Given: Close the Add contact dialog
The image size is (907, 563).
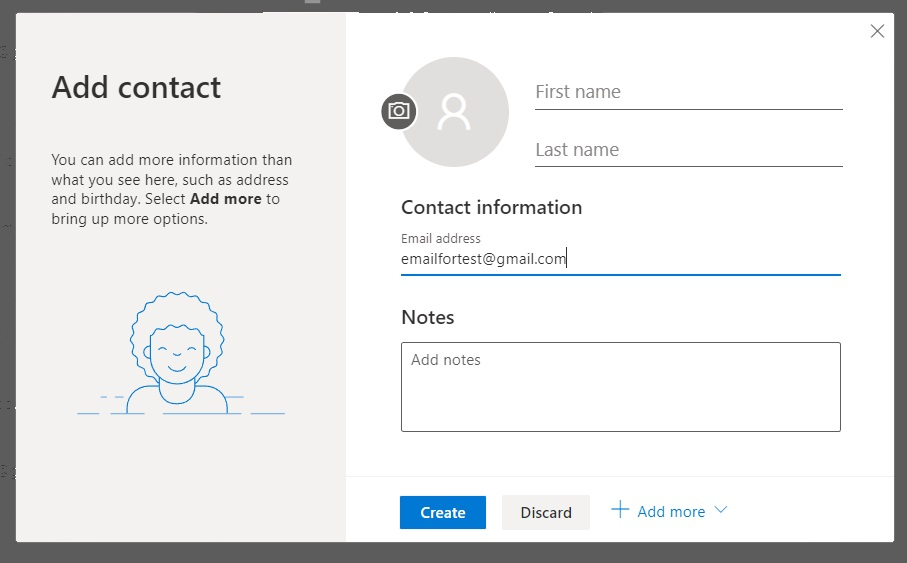Looking at the screenshot, I should pos(877,31).
